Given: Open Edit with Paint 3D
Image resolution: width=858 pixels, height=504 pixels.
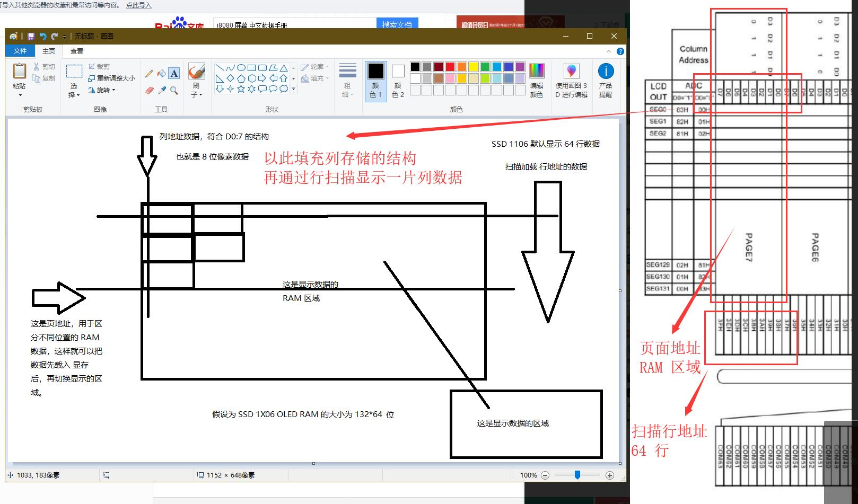Looking at the screenshot, I should pos(571,80).
